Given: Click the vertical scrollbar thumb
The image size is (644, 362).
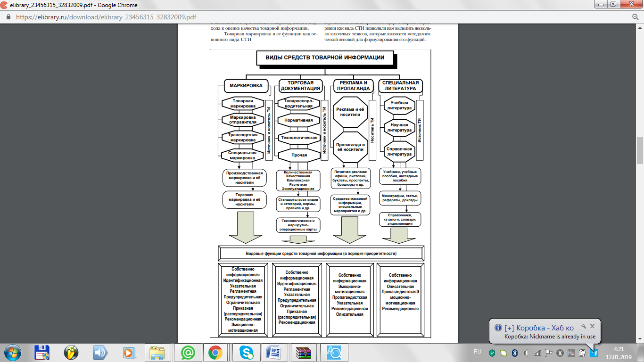Looking at the screenshot, I should pos(640,151).
